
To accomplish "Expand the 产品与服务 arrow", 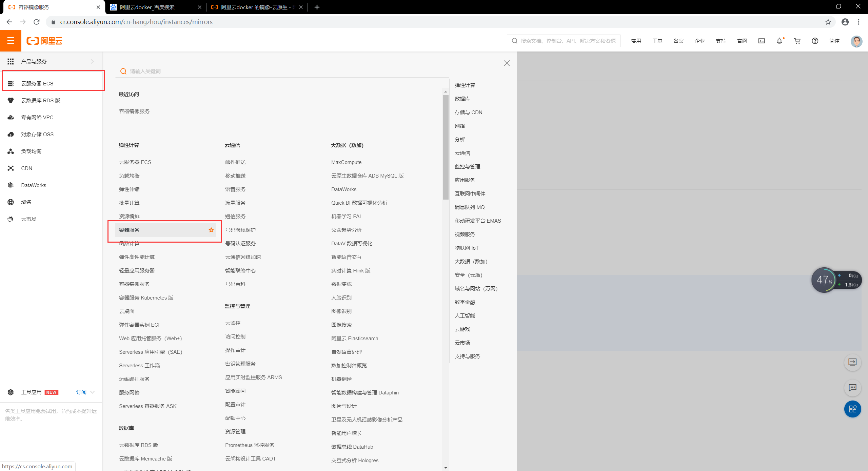I will click(92, 61).
